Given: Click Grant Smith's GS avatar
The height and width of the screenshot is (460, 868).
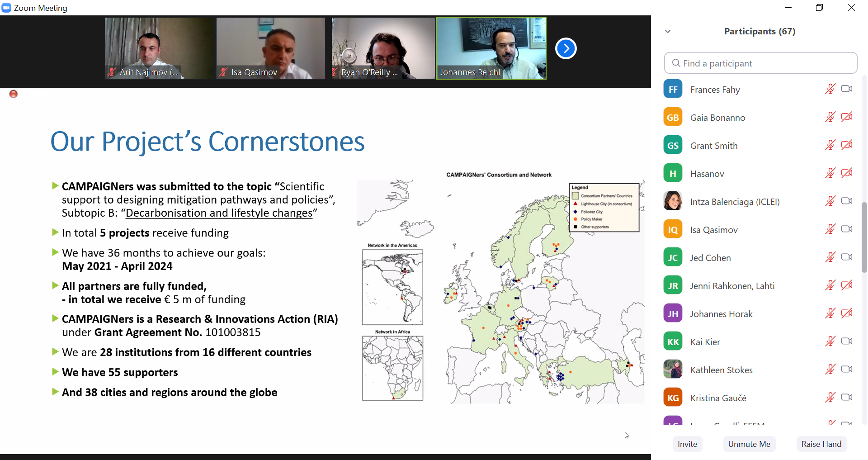Looking at the screenshot, I should pos(673,146).
